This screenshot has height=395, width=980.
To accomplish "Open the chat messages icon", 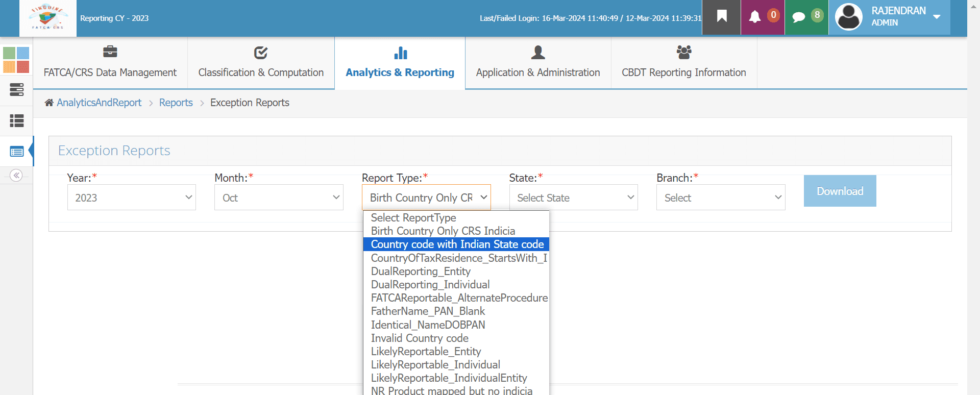I will [799, 17].
